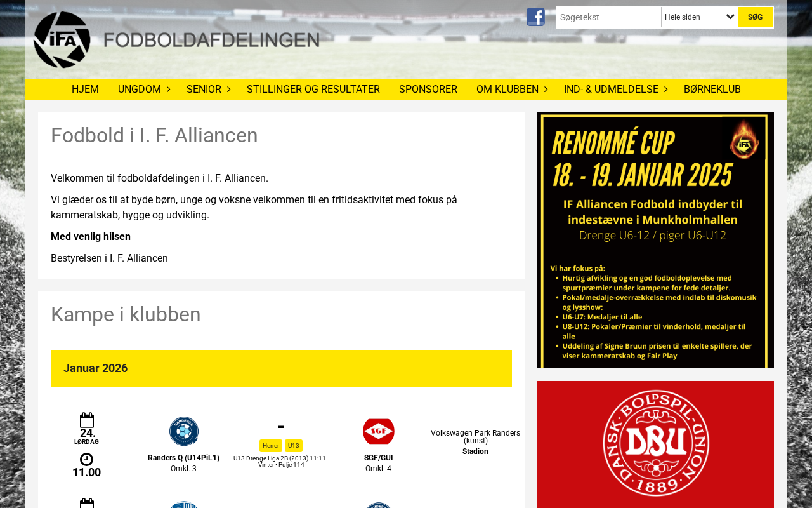Viewport: 812px width, 508px height.
Task: Click the Herrer tag badge
Action: [271, 446]
